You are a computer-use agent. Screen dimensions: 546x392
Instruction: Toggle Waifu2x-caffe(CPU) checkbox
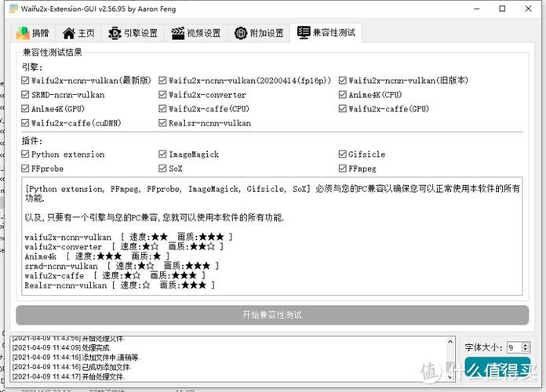click(x=162, y=109)
